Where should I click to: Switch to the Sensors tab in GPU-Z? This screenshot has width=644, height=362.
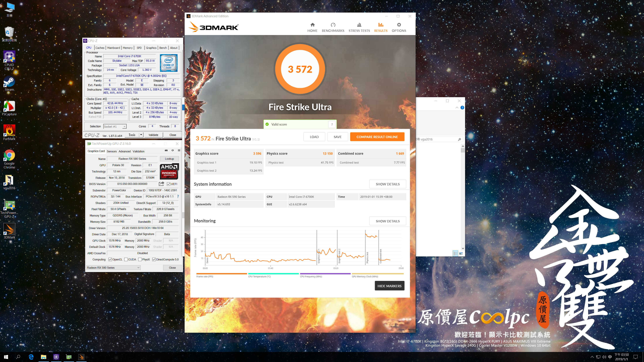click(x=112, y=151)
